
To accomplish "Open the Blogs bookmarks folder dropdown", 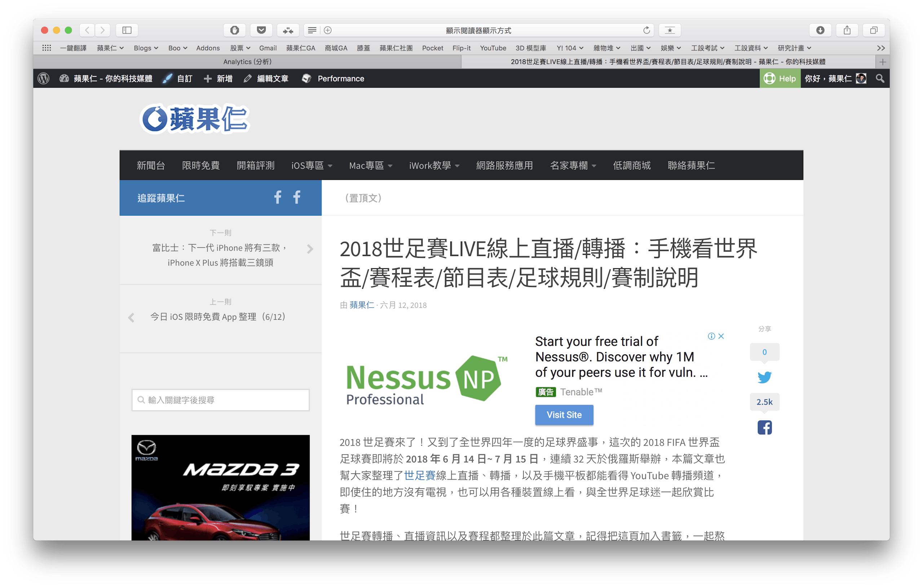I will pyautogui.click(x=146, y=48).
